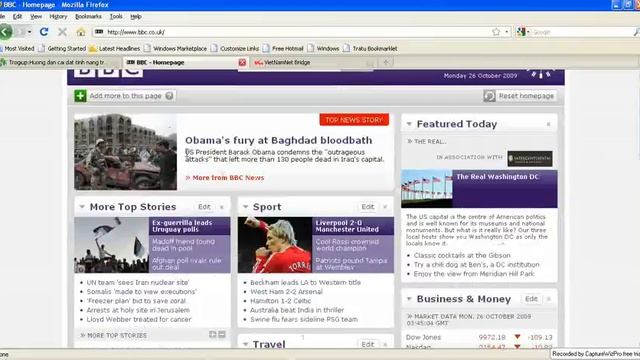Collapse the Travel module
Screen dimensions: 640x360
click(245, 344)
